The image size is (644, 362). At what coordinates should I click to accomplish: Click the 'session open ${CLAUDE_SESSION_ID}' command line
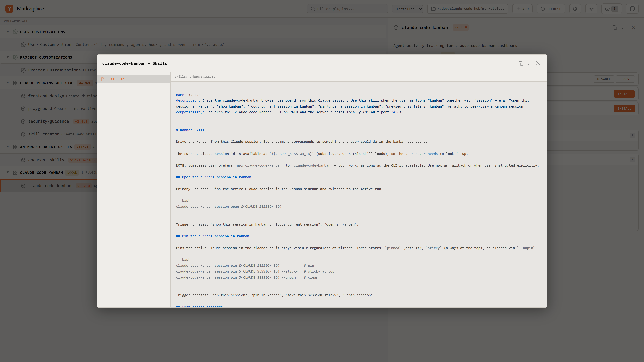coord(229,207)
